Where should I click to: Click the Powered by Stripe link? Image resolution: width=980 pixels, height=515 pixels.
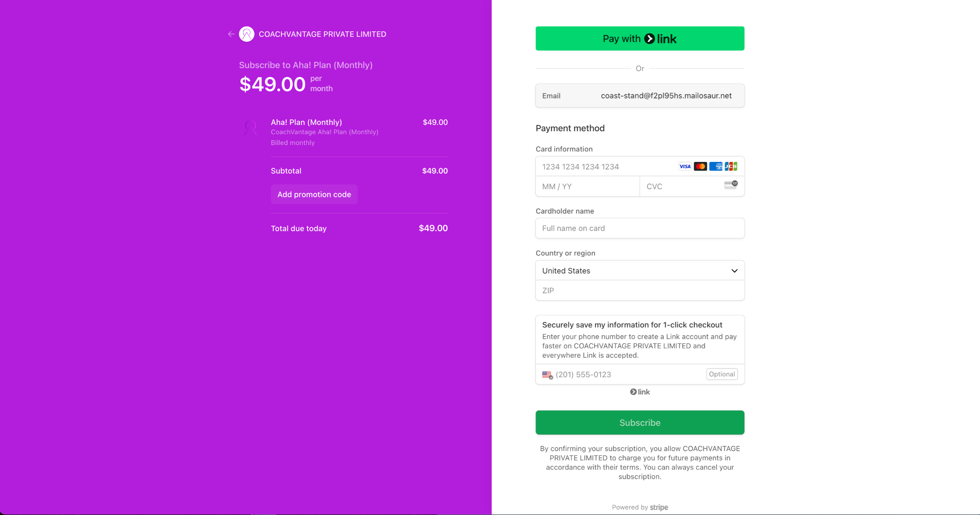pyautogui.click(x=640, y=507)
